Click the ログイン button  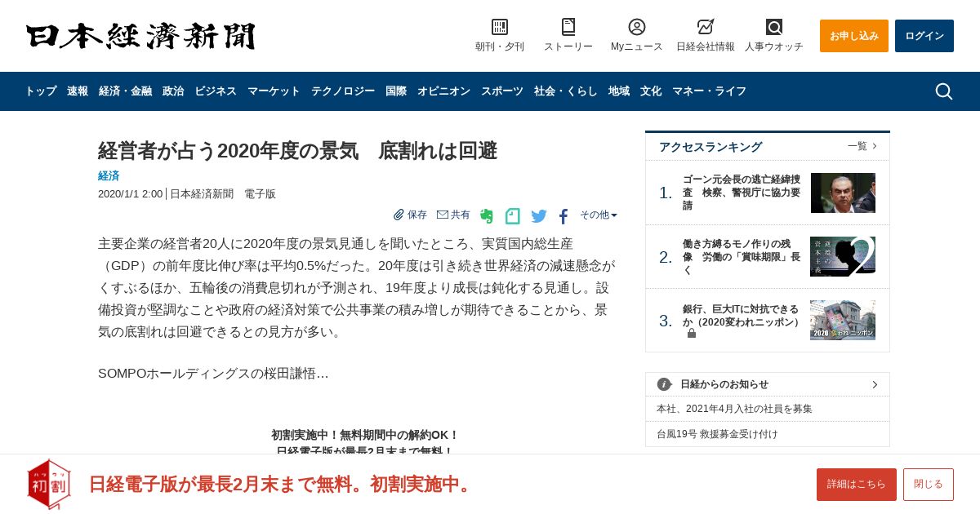[x=924, y=36]
